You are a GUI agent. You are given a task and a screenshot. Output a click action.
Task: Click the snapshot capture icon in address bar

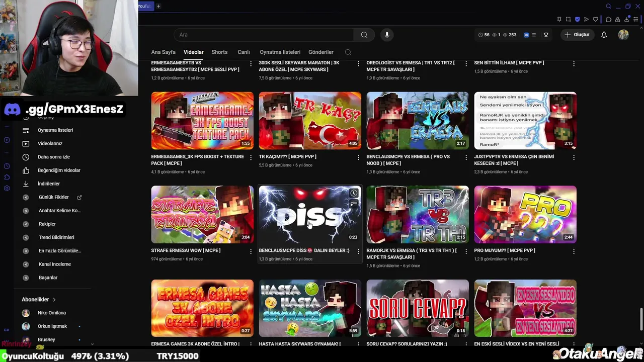pyautogui.click(x=568, y=20)
